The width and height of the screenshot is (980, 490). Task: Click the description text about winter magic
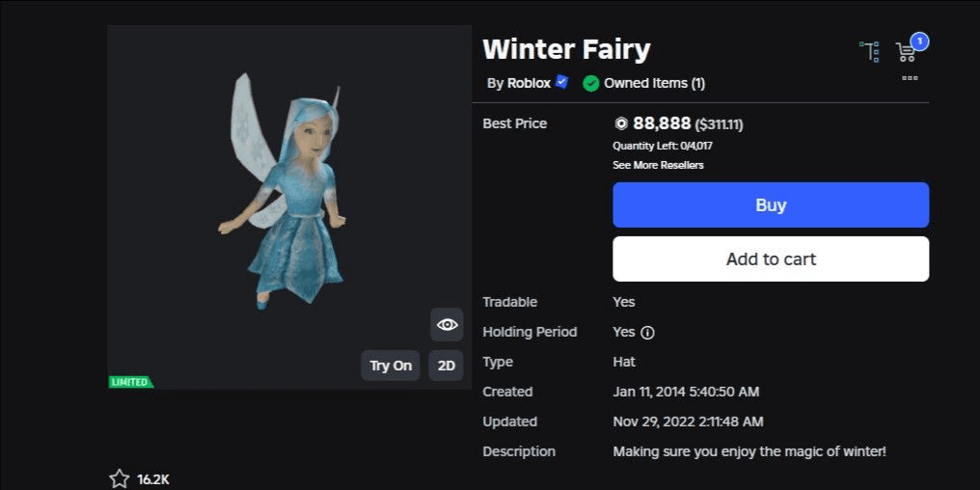point(749,451)
